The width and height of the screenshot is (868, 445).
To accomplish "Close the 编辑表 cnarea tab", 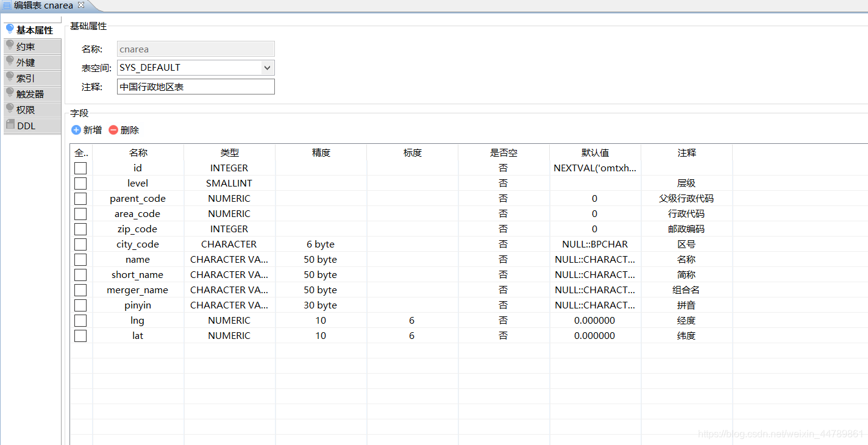I will pyautogui.click(x=81, y=5).
